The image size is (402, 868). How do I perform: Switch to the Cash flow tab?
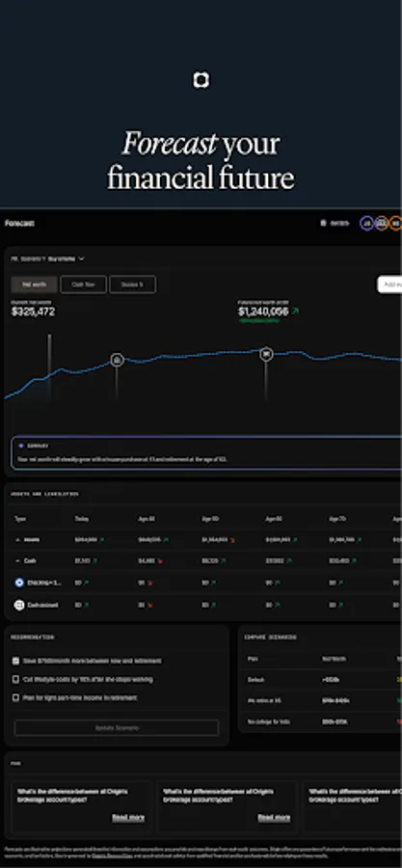[x=83, y=285]
